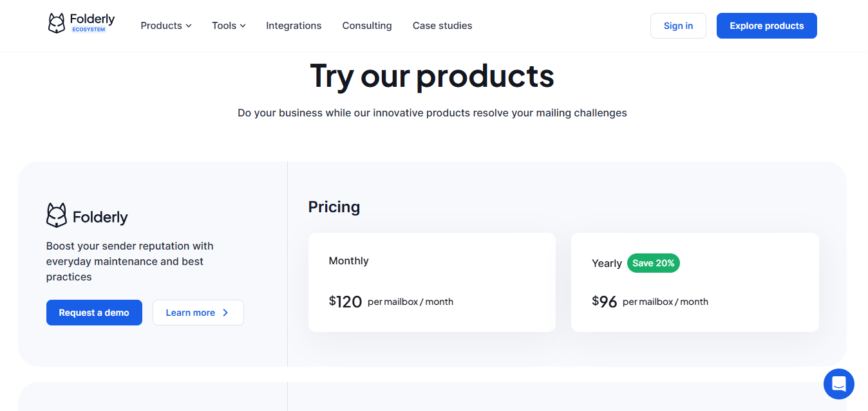Image resolution: width=868 pixels, height=411 pixels.
Task: Click the chevron arrow on Learn more
Action: coord(225,312)
